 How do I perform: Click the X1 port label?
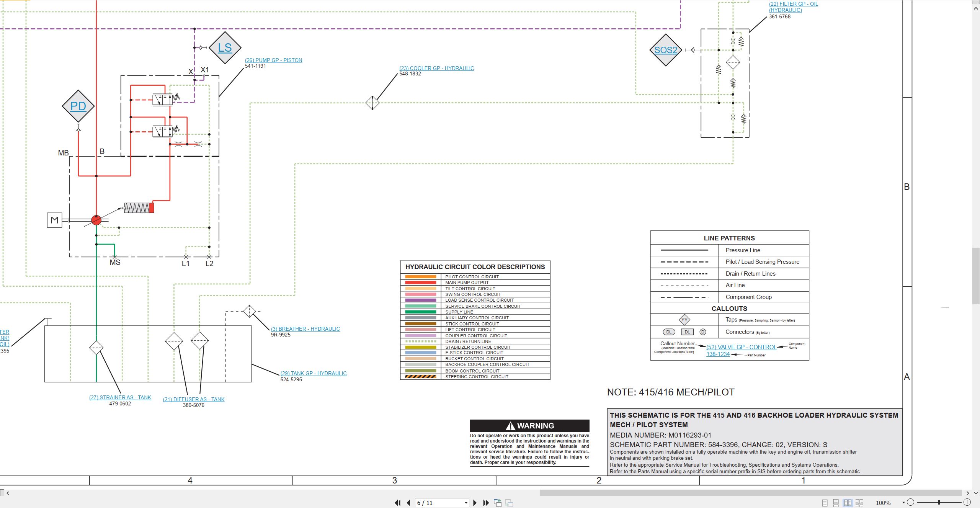tap(205, 70)
